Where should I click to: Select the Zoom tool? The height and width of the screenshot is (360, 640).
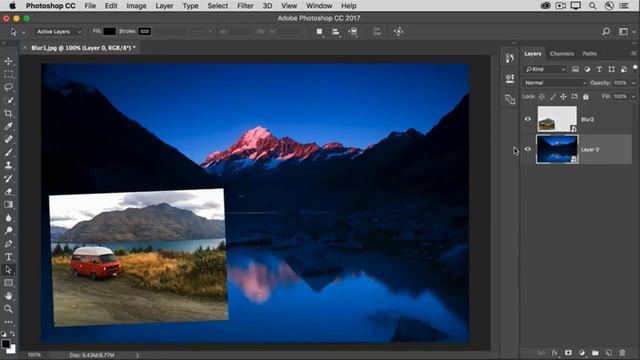pos(9,309)
